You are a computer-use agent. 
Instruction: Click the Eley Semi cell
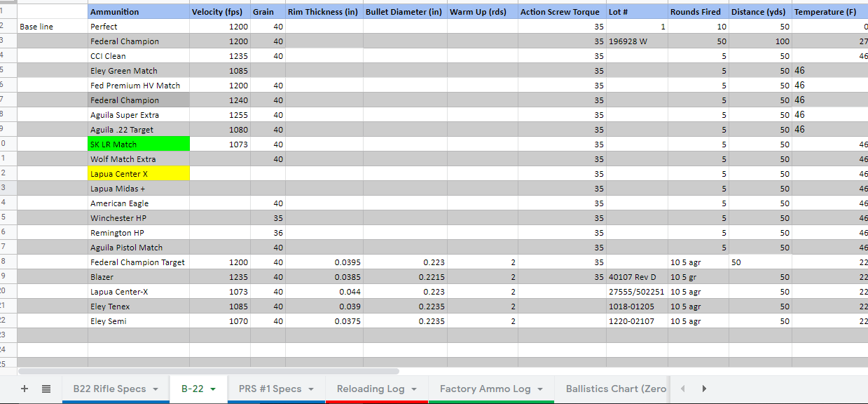pyautogui.click(x=139, y=321)
